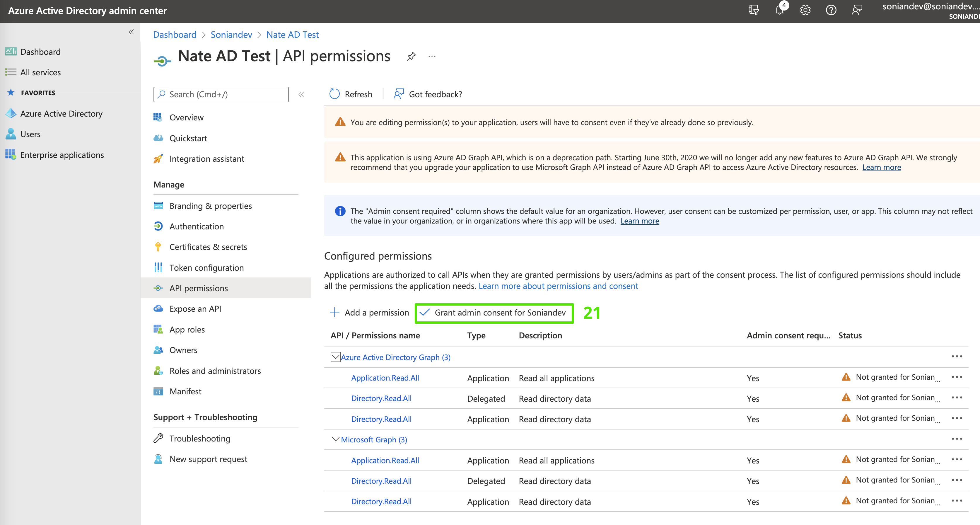
Task: Pin the Nate AD Test blade
Action: tap(411, 57)
